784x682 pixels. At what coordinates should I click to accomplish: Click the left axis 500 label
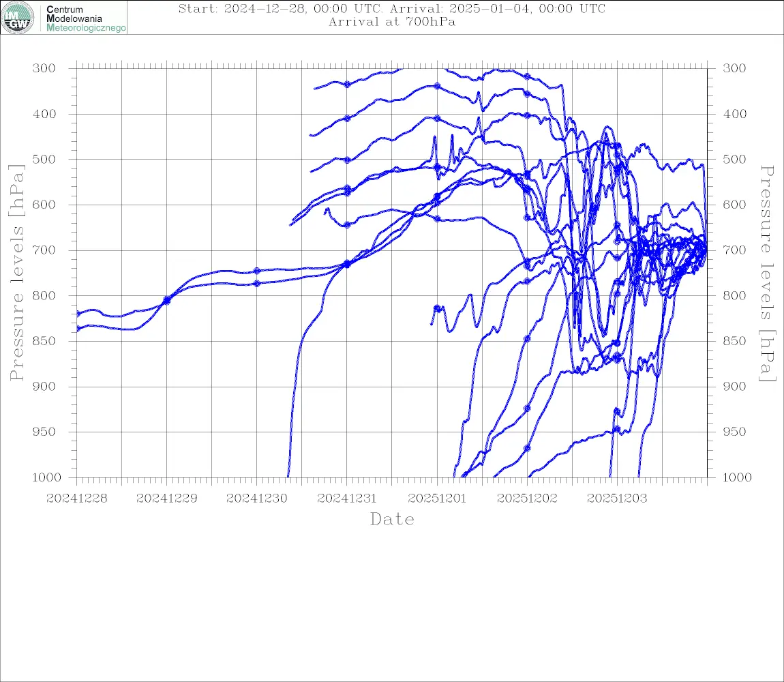point(44,159)
